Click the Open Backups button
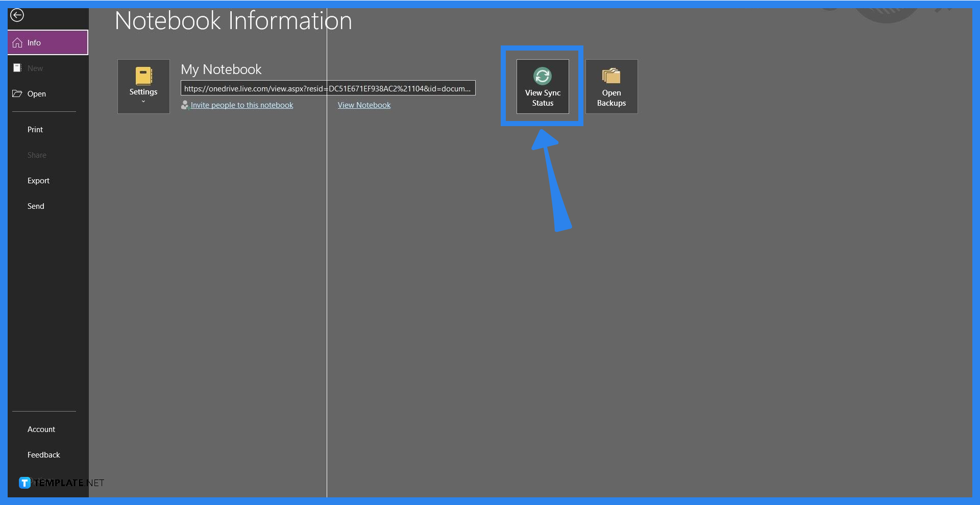The height and width of the screenshot is (505, 980). coord(611,87)
